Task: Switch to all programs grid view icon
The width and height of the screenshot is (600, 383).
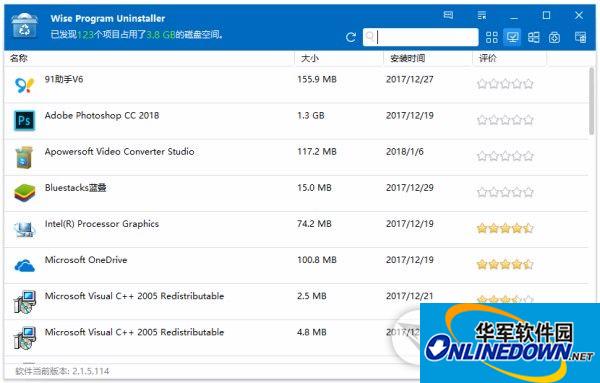Action: pyautogui.click(x=492, y=37)
